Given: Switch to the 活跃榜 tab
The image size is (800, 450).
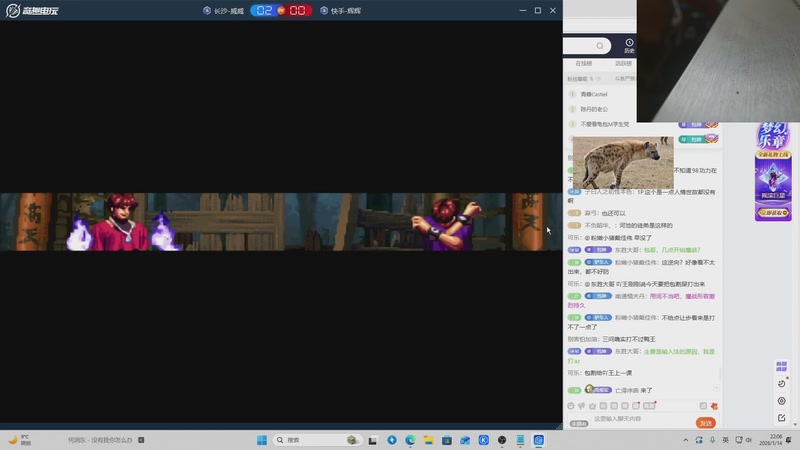Looking at the screenshot, I should (623, 64).
